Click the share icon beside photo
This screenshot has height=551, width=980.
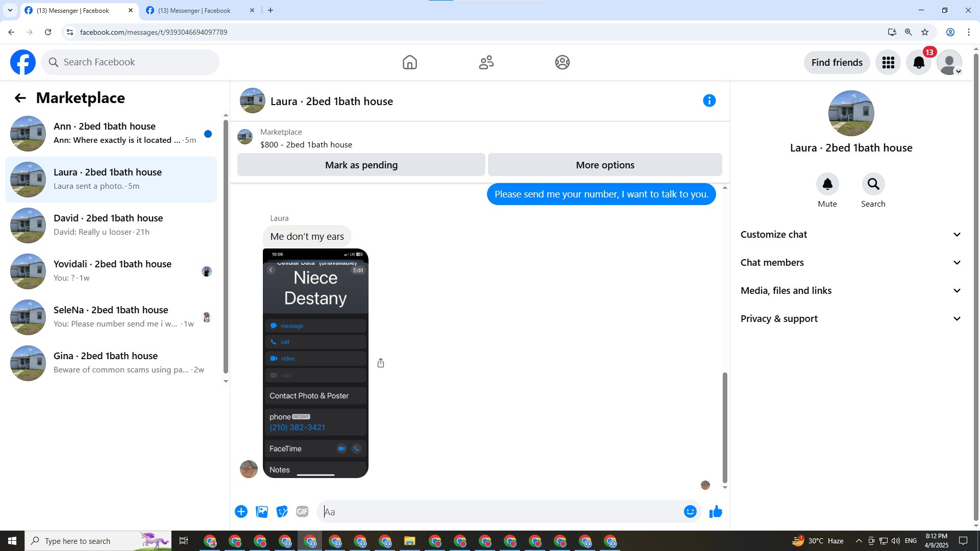[381, 363]
